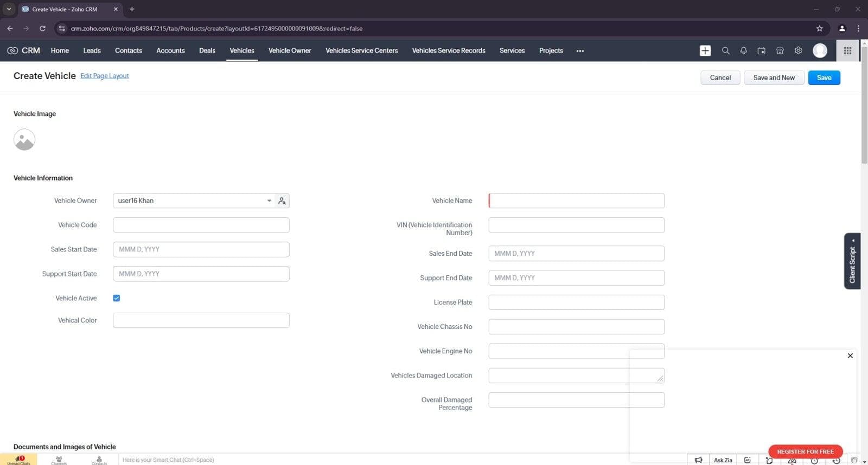Click the Vehicle Name input field
Screen dimensions: 868x465
point(576,201)
